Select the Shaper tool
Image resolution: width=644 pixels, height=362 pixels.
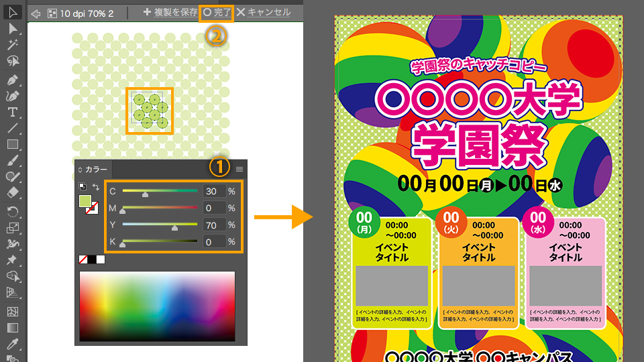point(13,177)
